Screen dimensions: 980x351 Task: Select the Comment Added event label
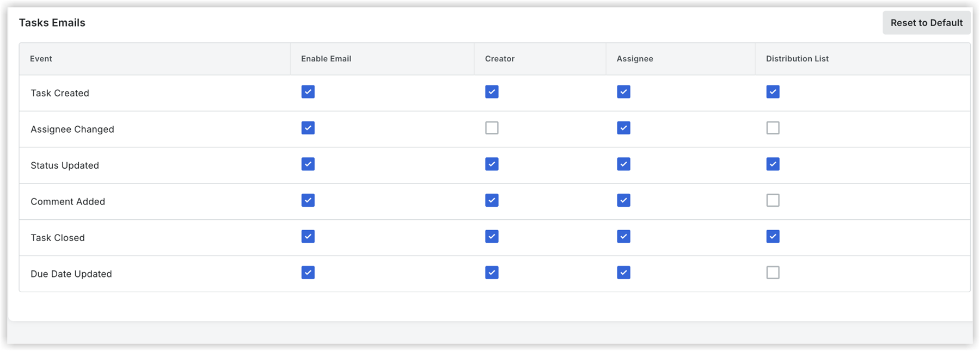(68, 202)
